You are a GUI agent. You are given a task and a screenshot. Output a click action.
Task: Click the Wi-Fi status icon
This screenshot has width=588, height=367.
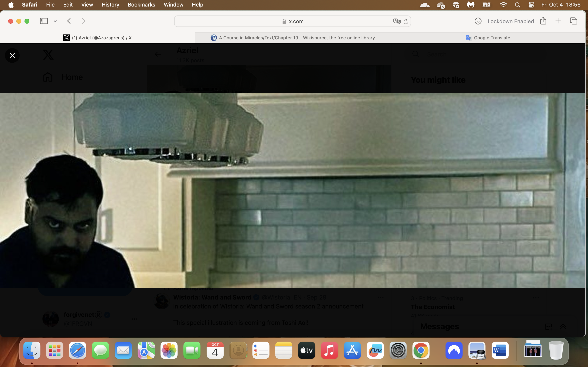click(503, 5)
